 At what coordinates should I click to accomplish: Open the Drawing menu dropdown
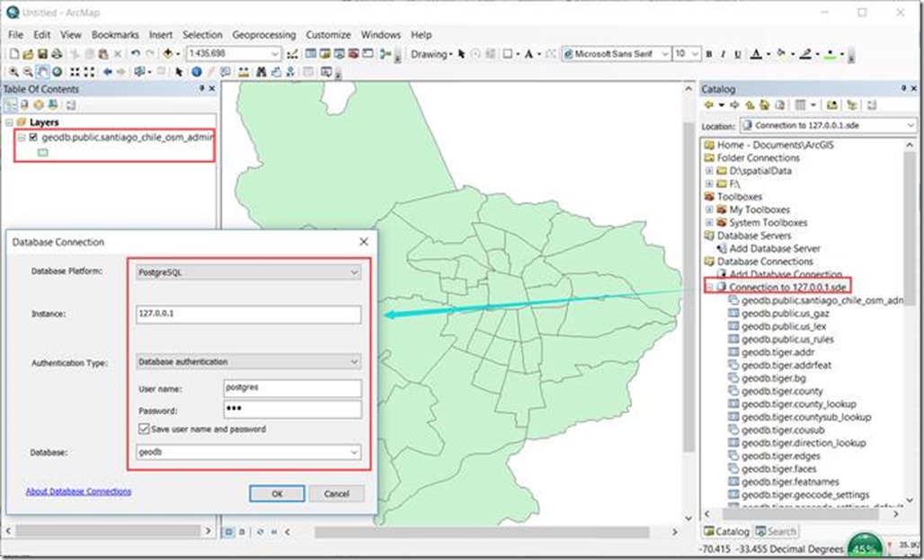point(431,54)
